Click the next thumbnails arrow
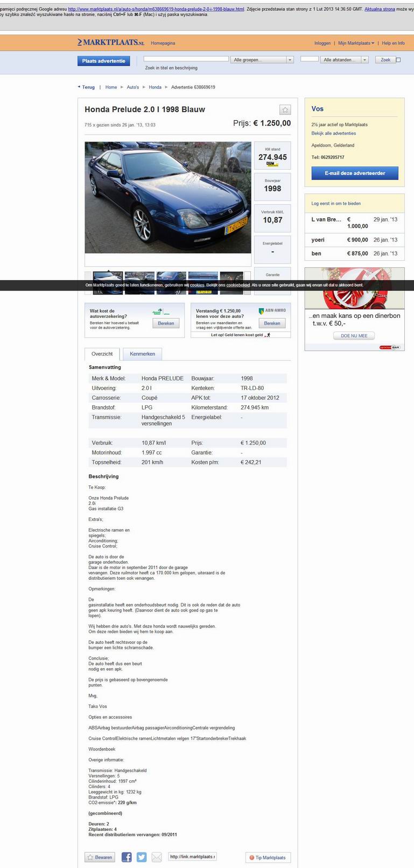 tap(248, 283)
